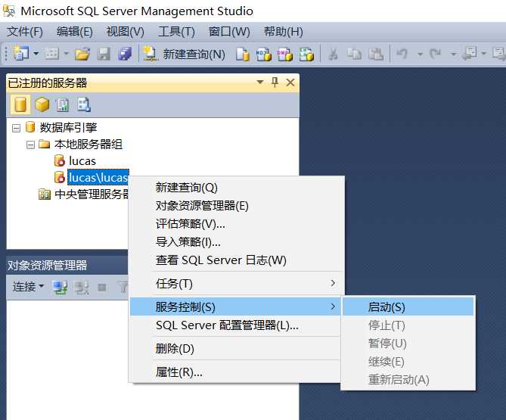Open the 编辑(E) menu
The width and height of the screenshot is (506, 420).
pyautogui.click(x=75, y=32)
